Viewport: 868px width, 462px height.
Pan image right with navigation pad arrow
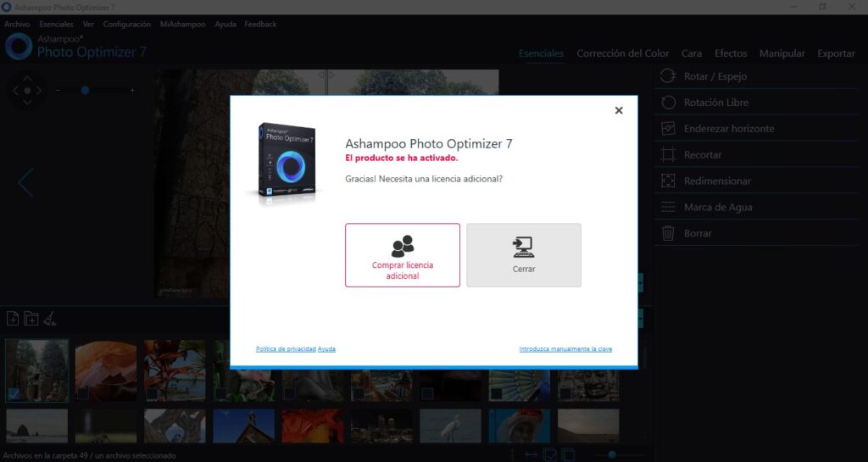[x=39, y=90]
